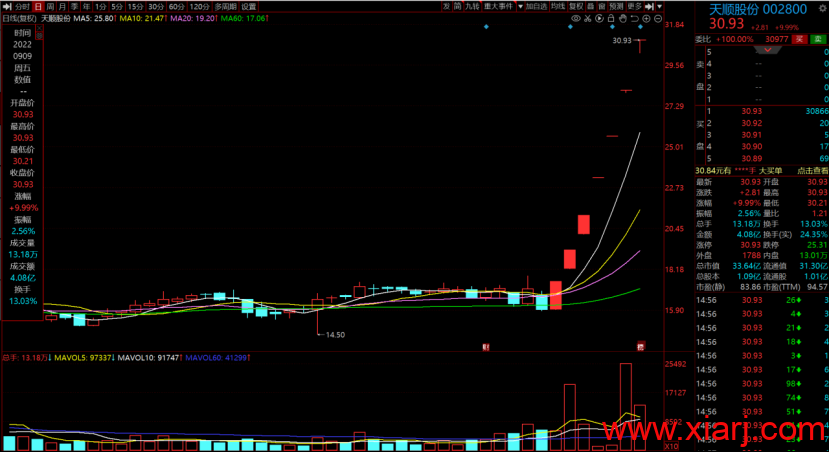Select the 30分 period tab

click(156, 6)
